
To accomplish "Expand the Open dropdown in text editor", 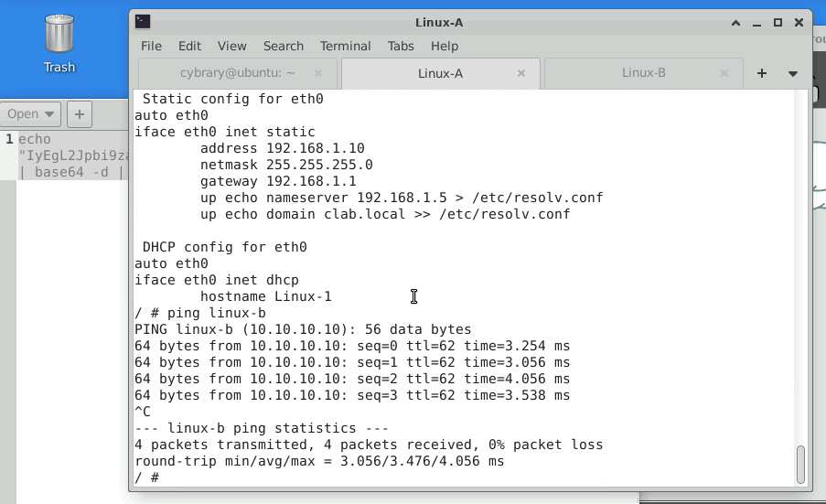I will (x=30, y=114).
